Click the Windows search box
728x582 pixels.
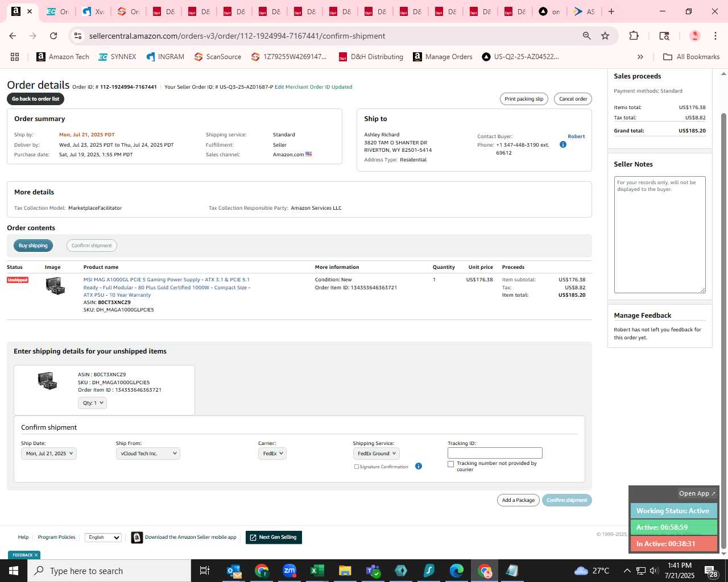(x=109, y=571)
